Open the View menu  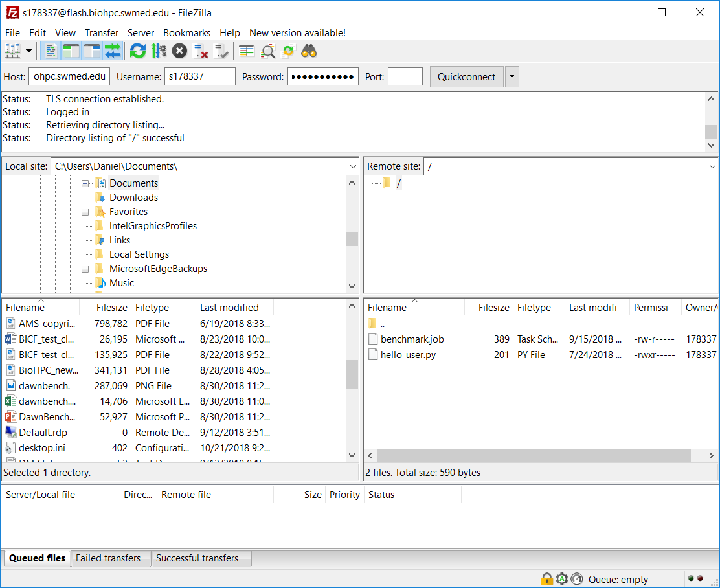pos(65,32)
